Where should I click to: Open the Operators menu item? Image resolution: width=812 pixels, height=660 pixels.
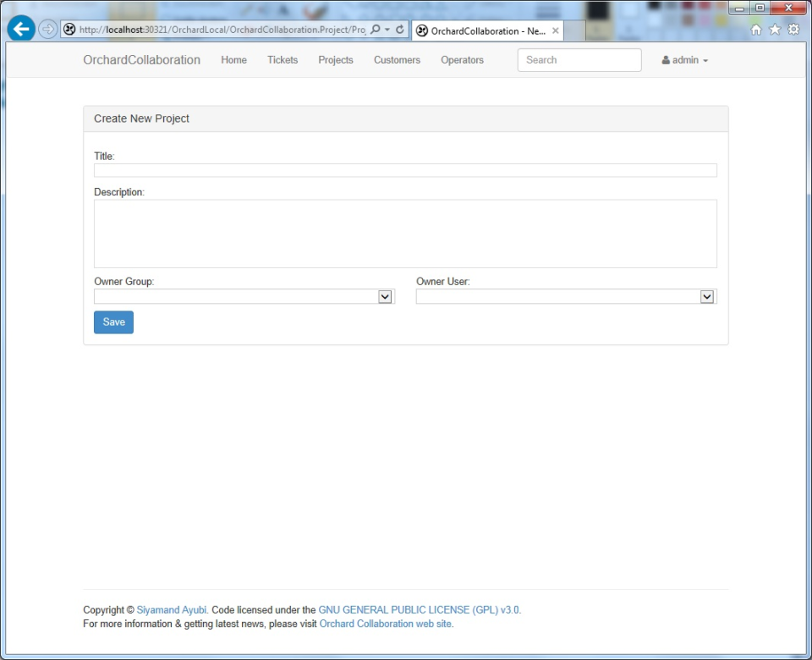(463, 60)
